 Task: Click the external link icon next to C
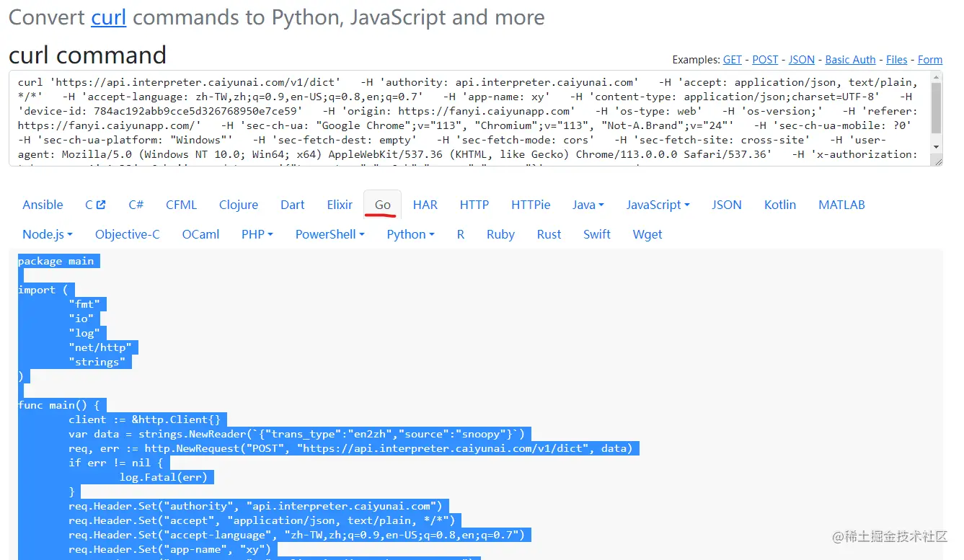pyautogui.click(x=101, y=205)
